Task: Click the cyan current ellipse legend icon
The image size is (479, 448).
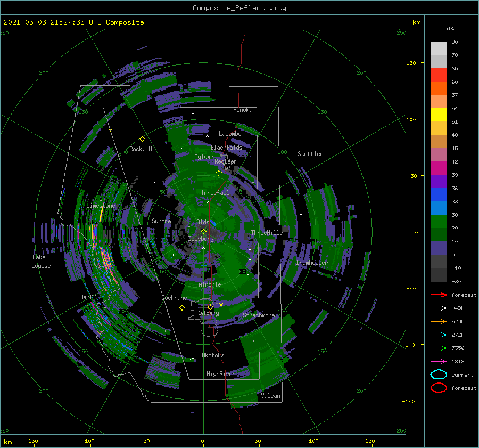Action: (439, 374)
